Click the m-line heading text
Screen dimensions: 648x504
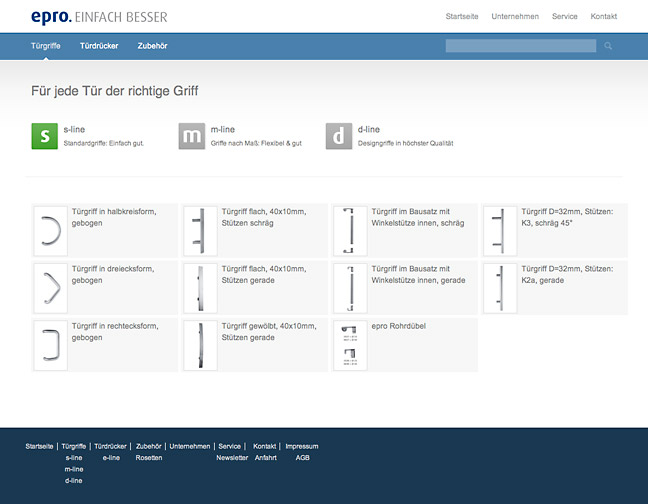[223, 129]
